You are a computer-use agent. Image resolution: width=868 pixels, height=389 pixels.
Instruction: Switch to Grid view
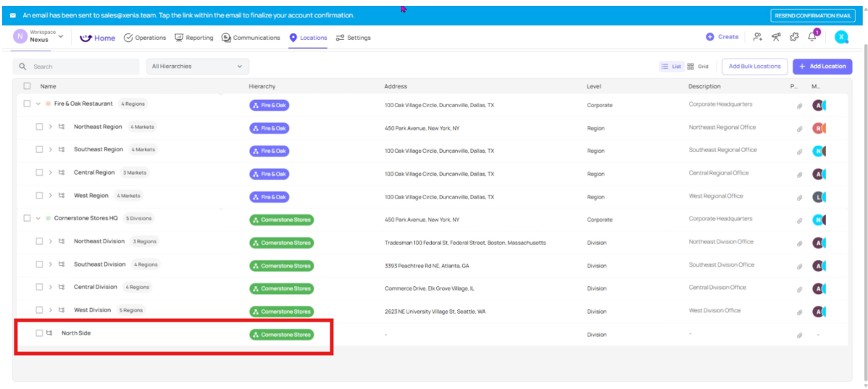coord(698,67)
